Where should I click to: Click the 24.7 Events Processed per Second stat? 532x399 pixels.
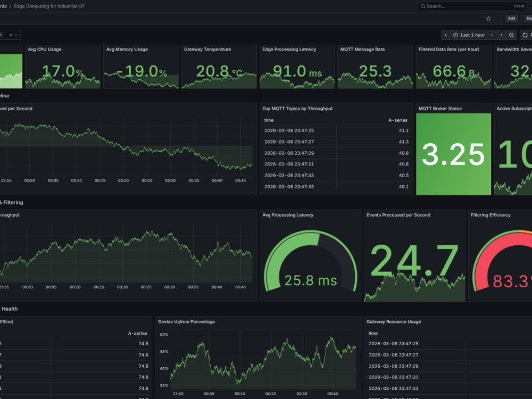click(x=414, y=261)
